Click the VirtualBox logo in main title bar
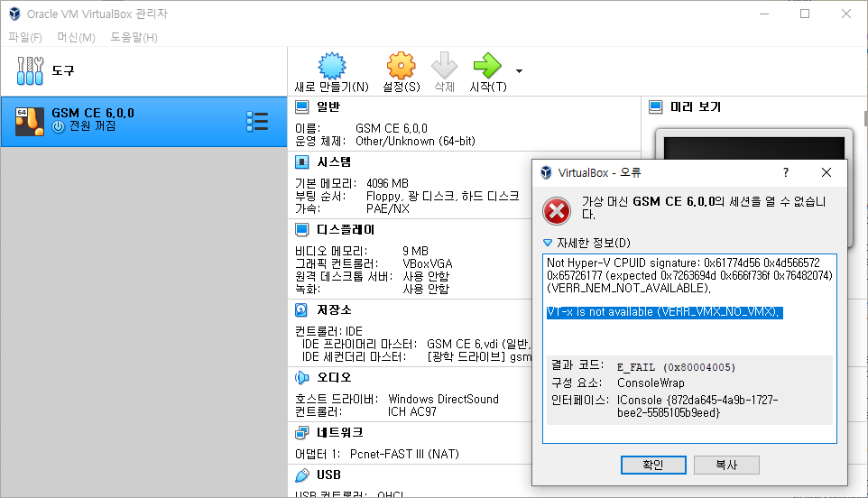 [x=14, y=14]
